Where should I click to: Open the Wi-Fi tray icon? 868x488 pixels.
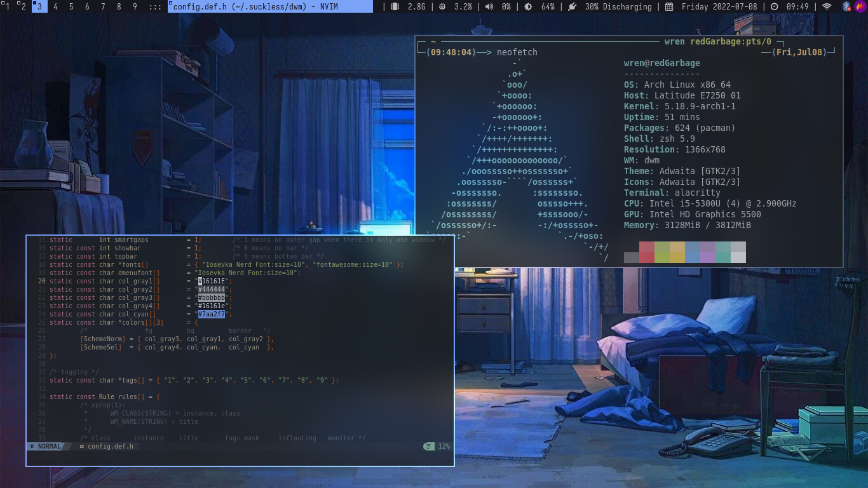827,6
